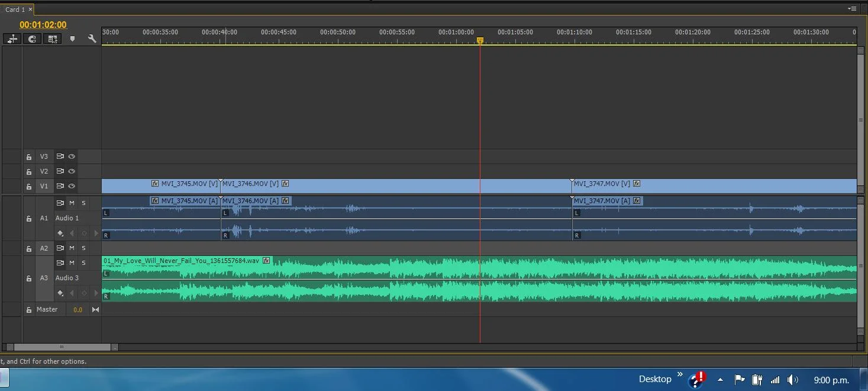Toggle track lock for V3
Viewport: 868px width, 391px height.
[28, 157]
